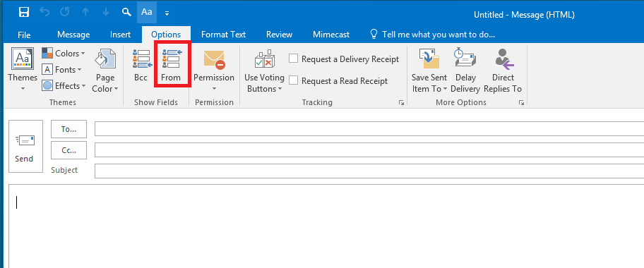This screenshot has width=644, height=268.
Task: Click the Aa text icon in title bar
Action: point(147,12)
